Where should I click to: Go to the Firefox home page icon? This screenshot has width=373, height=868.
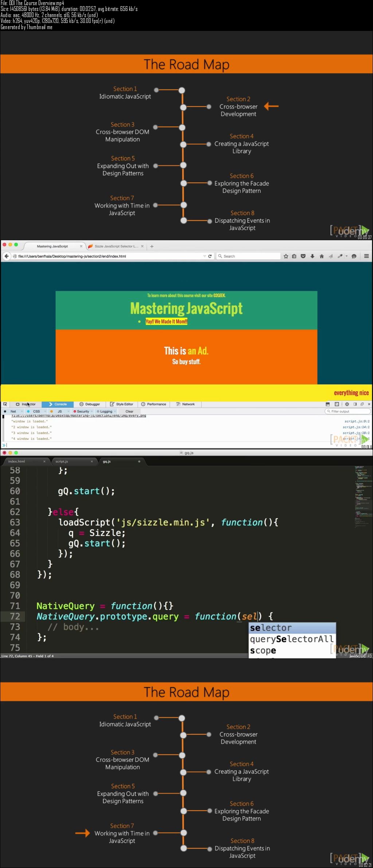(322, 256)
